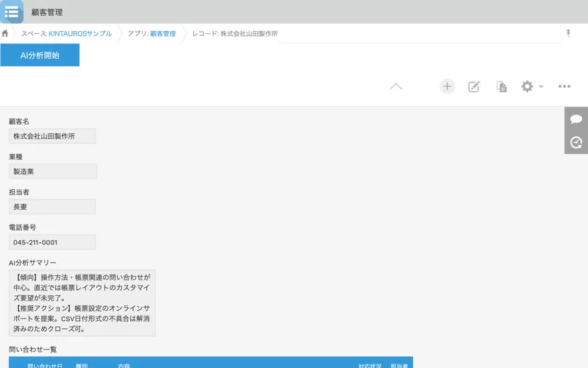
Task: Duplicate the record with the copy icon
Action: tap(501, 86)
